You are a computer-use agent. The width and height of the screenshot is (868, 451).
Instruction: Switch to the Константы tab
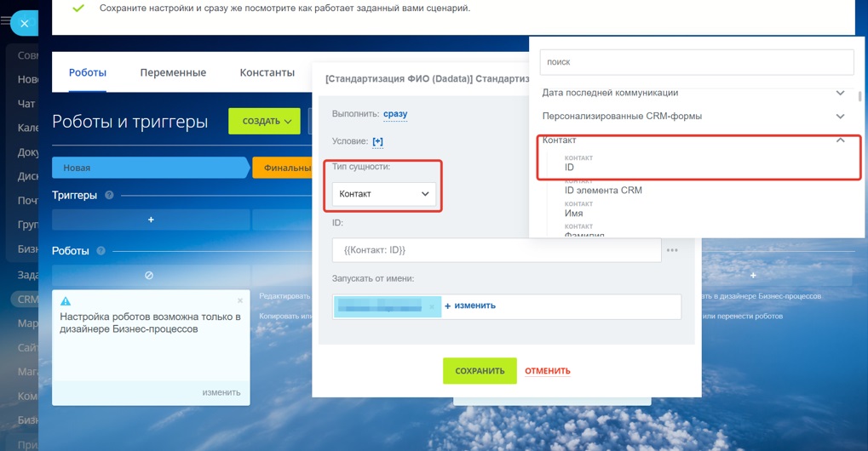[267, 72]
